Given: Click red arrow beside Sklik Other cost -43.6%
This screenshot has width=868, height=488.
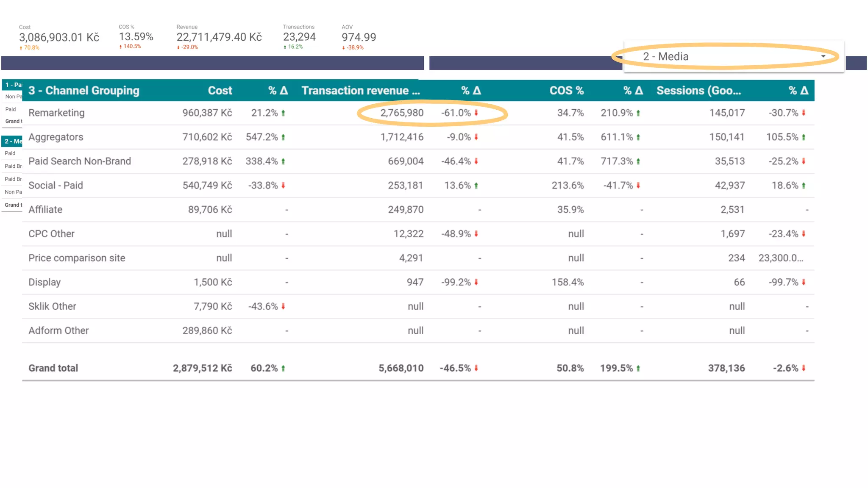Looking at the screenshot, I should coord(283,306).
